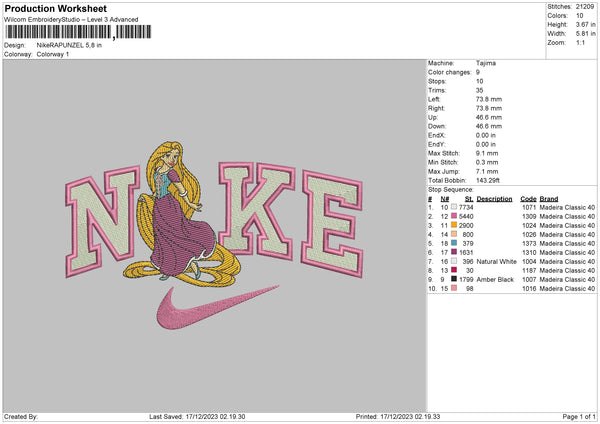Click thread code 1024
This screenshot has height=424, width=600.
tap(529, 225)
